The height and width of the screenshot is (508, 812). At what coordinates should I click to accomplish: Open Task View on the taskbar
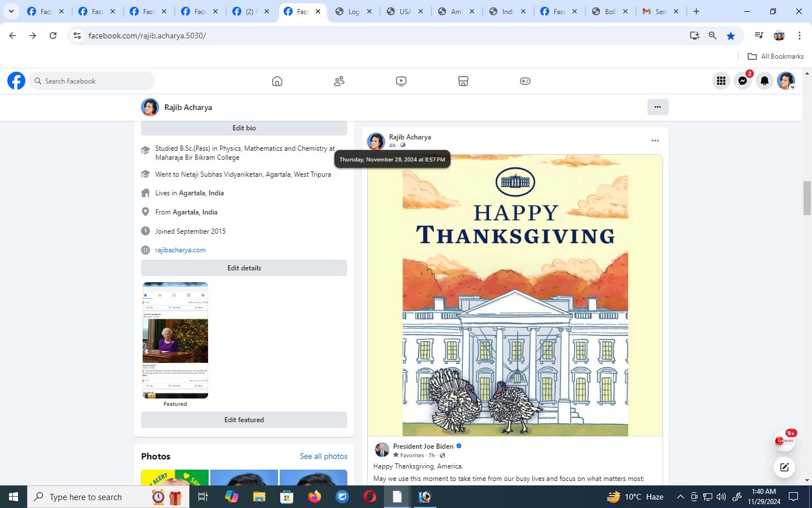[203, 497]
